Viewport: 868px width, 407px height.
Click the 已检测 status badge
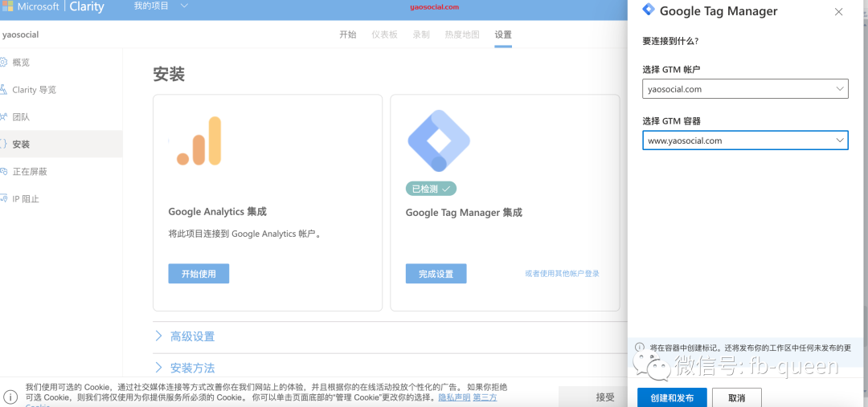(432, 189)
